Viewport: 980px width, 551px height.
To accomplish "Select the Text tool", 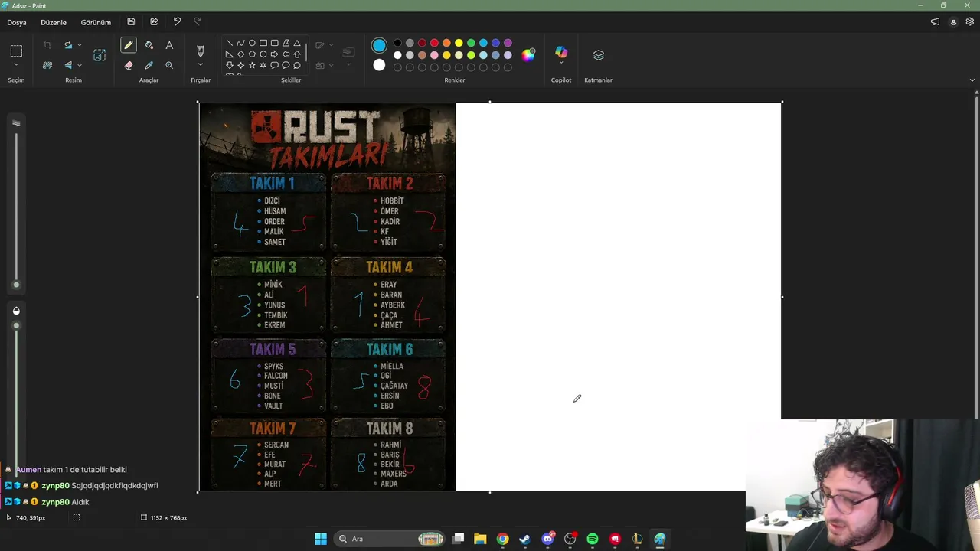I will point(169,46).
